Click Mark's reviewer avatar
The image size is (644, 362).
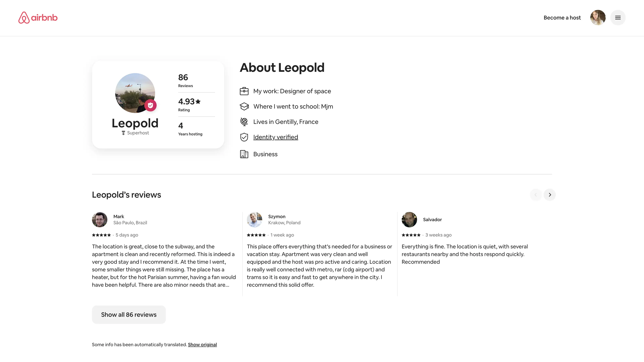(99, 220)
